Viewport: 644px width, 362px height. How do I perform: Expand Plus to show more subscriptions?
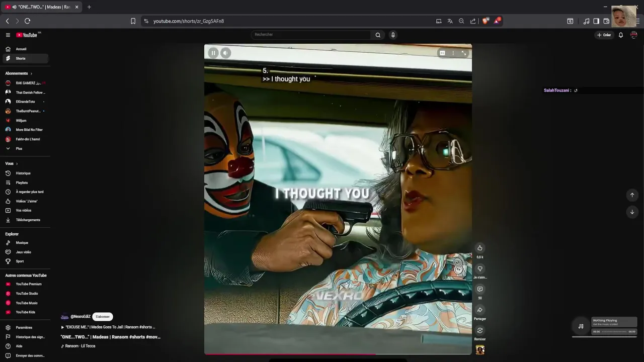pyautogui.click(x=25, y=149)
